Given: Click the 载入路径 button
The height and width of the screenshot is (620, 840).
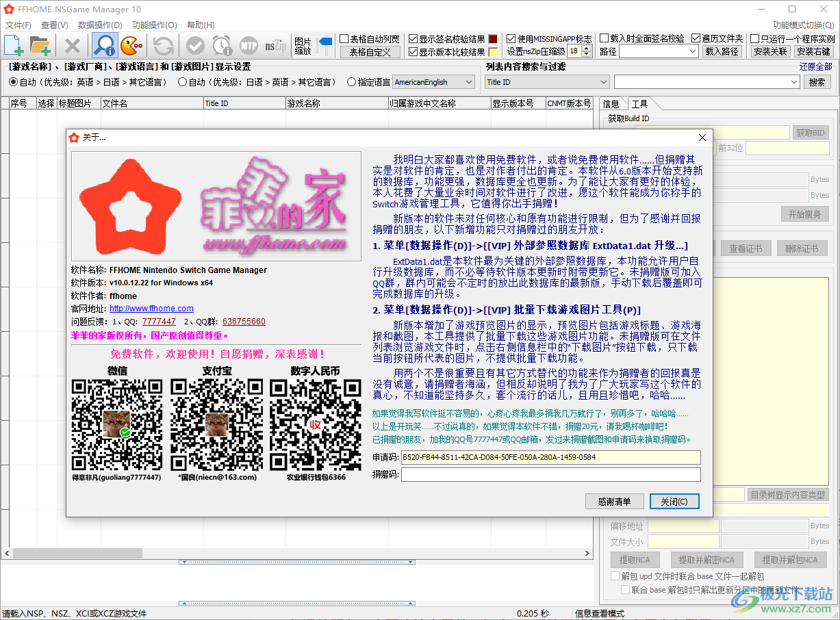Looking at the screenshot, I should pos(722,51).
